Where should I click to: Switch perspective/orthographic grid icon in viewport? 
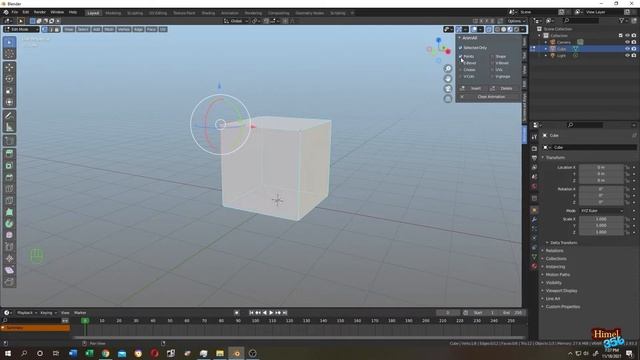tap(448, 99)
